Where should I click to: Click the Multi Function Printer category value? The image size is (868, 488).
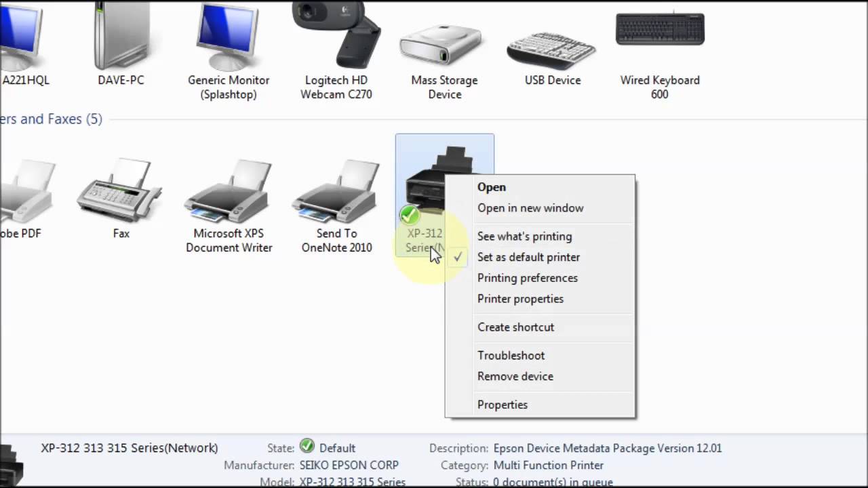tap(549, 466)
